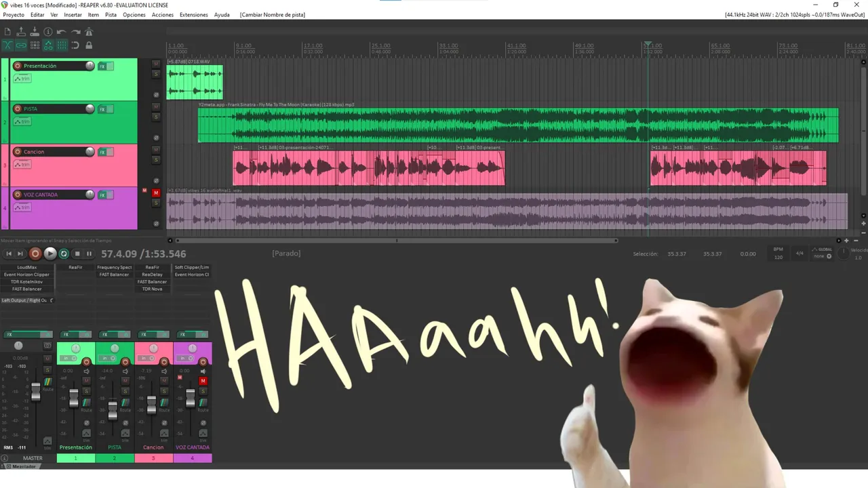Open trim envelope menu on Cancion track
868x488 pixels.
tap(22, 165)
